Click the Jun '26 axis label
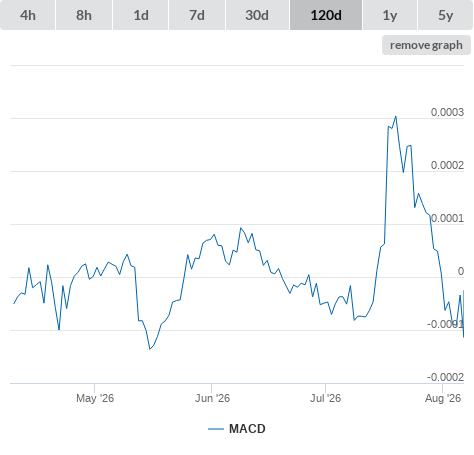The width and height of the screenshot is (474, 455). pyautogui.click(x=212, y=398)
